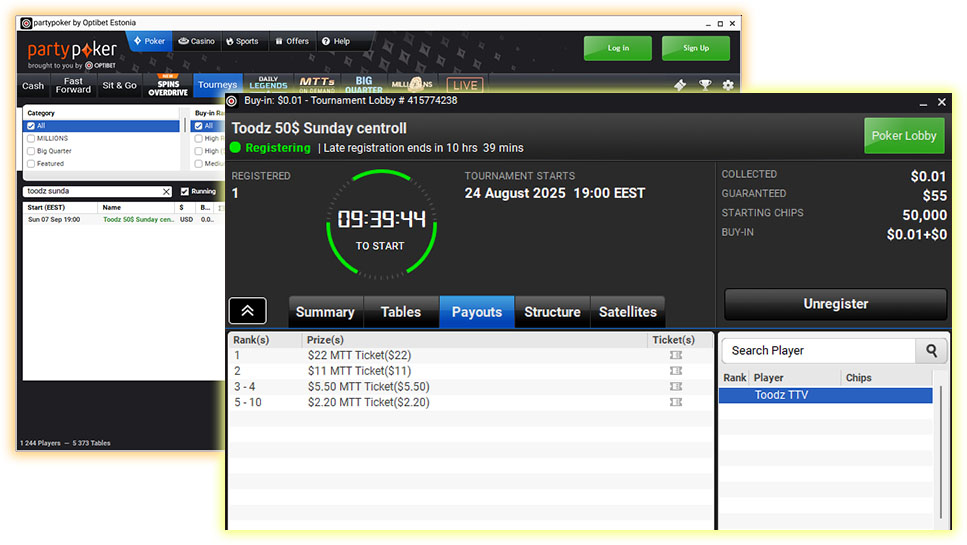Select the Tourneys tab in main lobby
967x545 pixels.
pyautogui.click(x=217, y=85)
